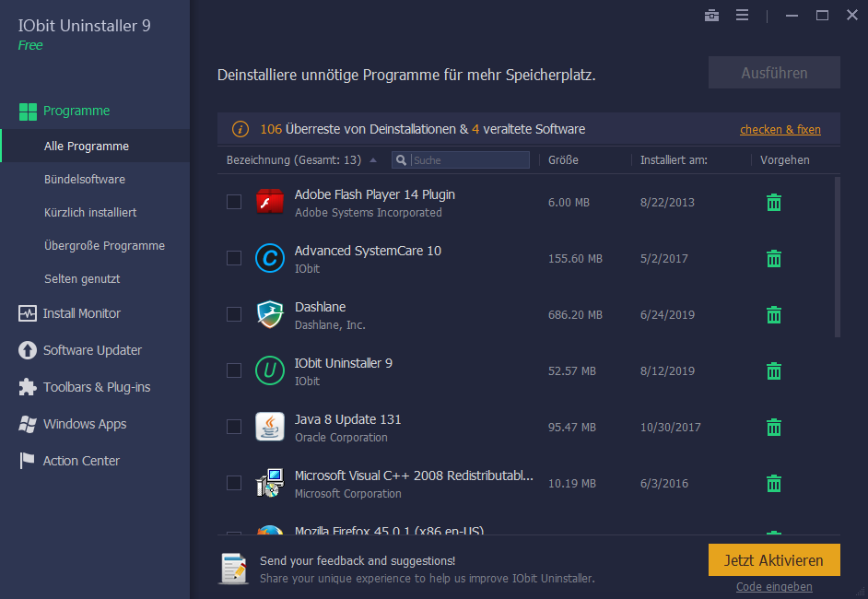Click the trash icon for Adobe Flash Player 14 Plugin
The image size is (868, 599).
pyautogui.click(x=774, y=203)
